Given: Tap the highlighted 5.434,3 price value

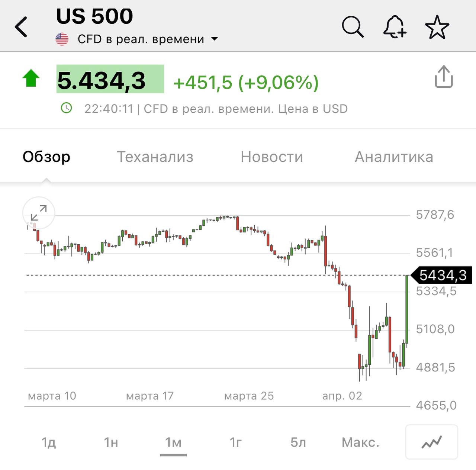Looking at the screenshot, I should (110, 79).
